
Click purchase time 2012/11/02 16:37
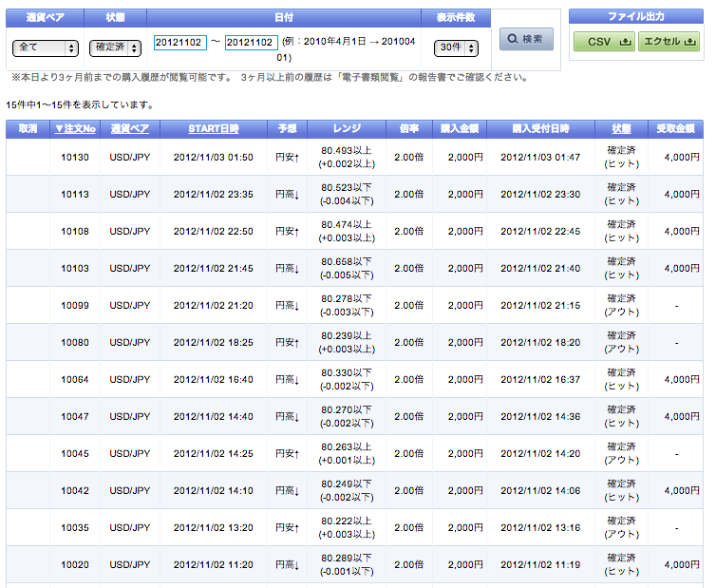click(540, 379)
